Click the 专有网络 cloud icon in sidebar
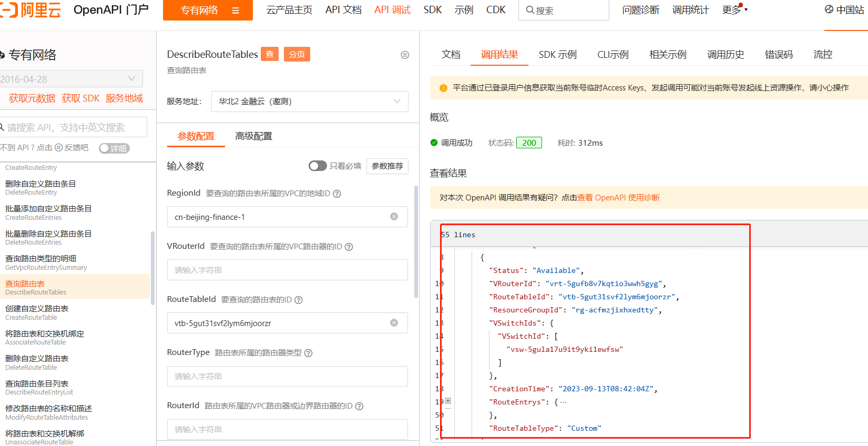 point(2,55)
